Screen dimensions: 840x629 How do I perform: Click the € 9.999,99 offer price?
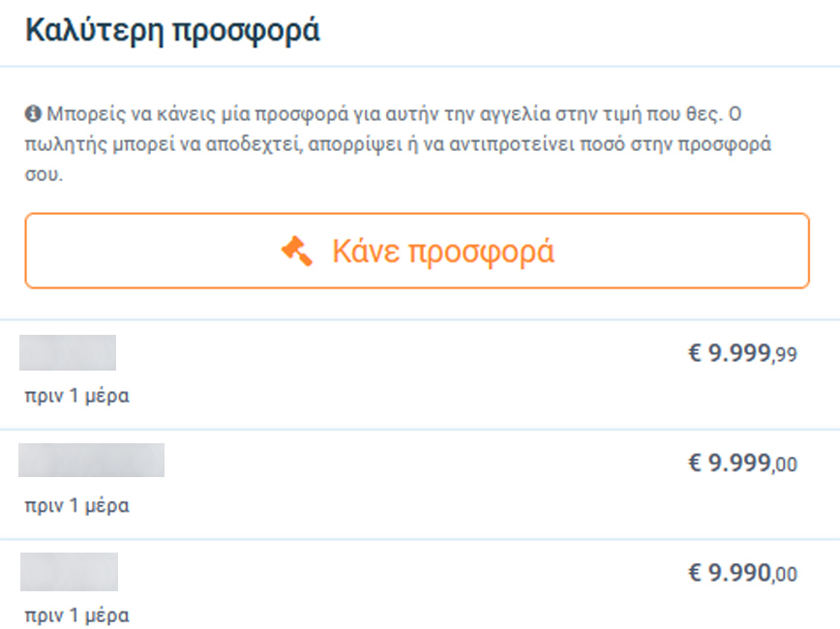click(742, 353)
